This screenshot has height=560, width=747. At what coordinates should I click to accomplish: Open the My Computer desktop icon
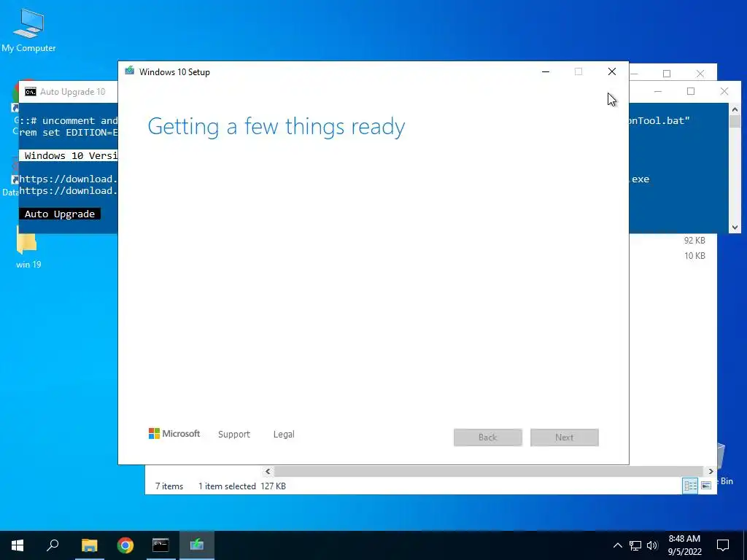(28, 29)
